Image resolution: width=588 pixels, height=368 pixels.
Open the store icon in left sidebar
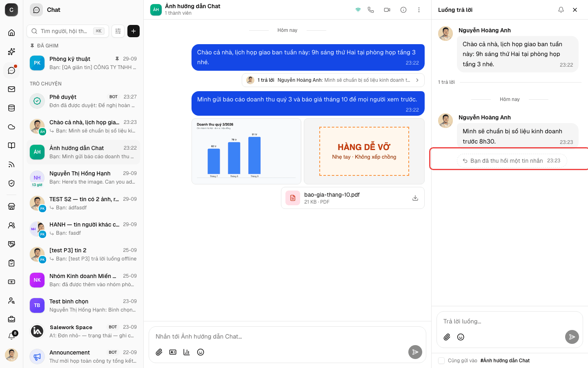coord(11,206)
